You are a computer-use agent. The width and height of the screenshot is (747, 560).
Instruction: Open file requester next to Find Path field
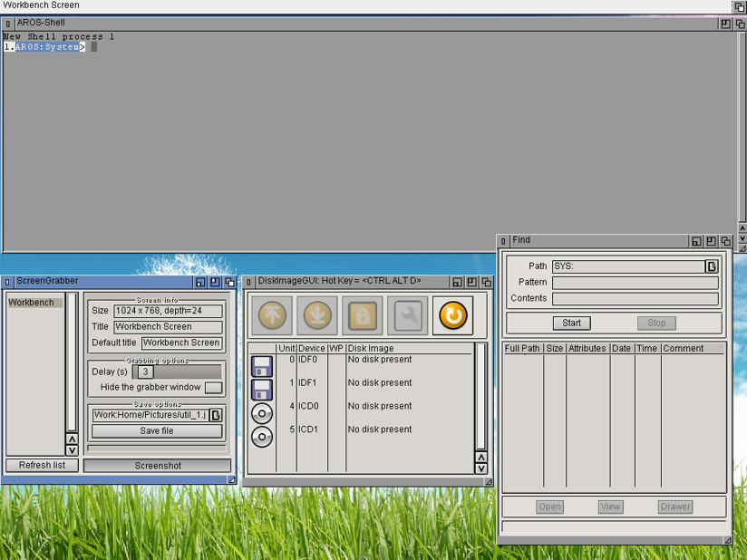[x=712, y=266]
